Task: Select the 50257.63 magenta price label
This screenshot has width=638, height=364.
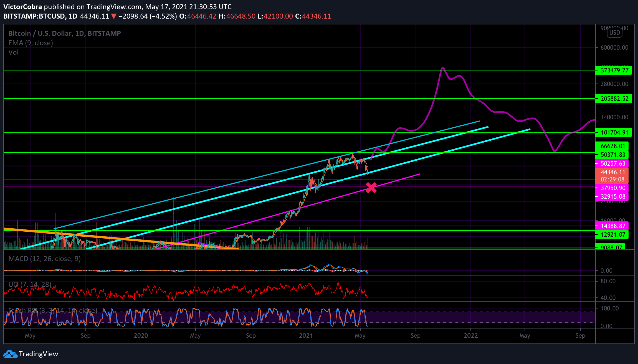Action: pos(612,163)
